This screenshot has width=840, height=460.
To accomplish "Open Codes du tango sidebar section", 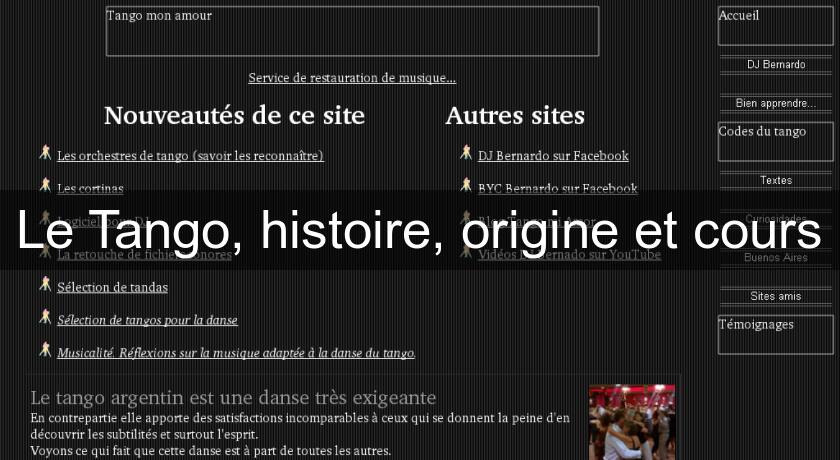I will point(775,141).
